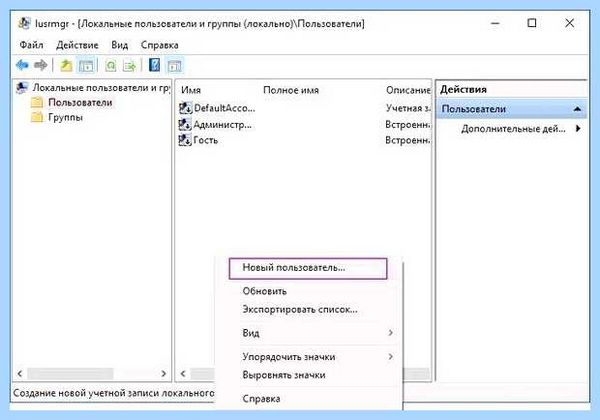
Task: Minimize the lusrmgr window
Action: click(x=496, y=23)
